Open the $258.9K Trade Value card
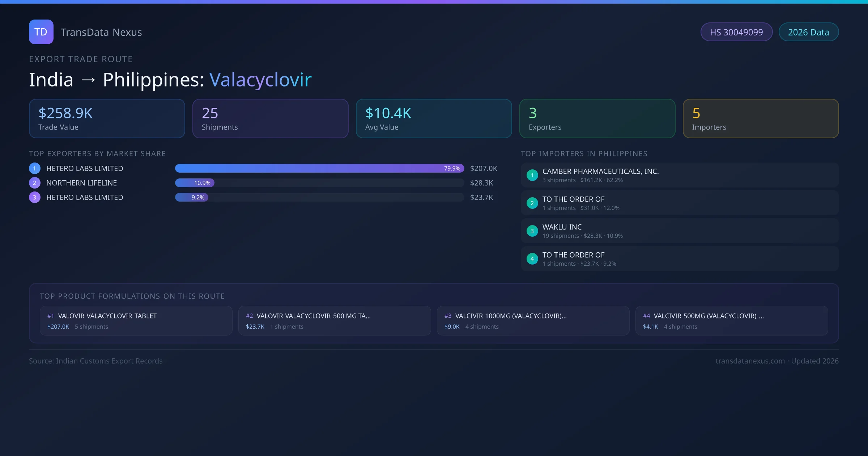Screen dimensions: 868x456 [x=107, y=119]
